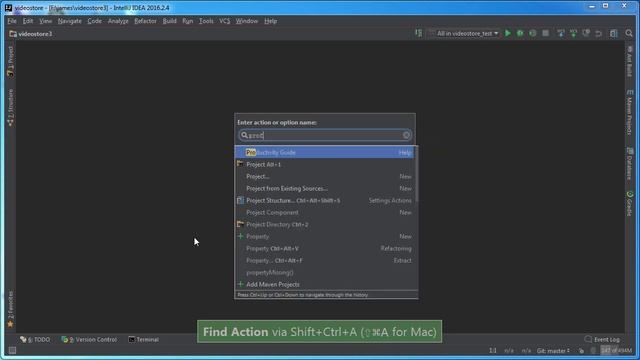Select the propertyMissing() result
Image resolution: width=640 pixels, height=360 pixels.
point(325,272)
